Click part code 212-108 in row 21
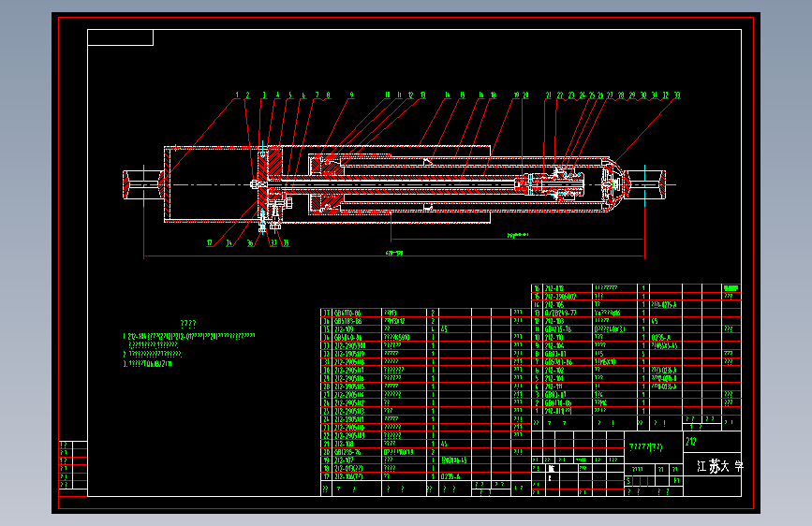 click(x=344, y=444)
